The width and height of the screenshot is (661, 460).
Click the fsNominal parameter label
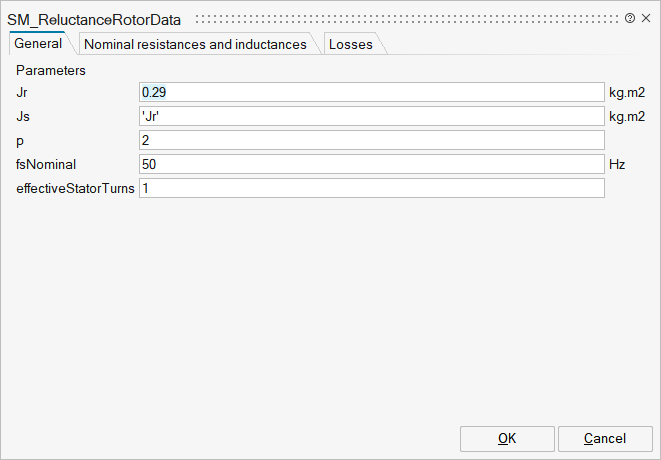(x=46, y=164)
